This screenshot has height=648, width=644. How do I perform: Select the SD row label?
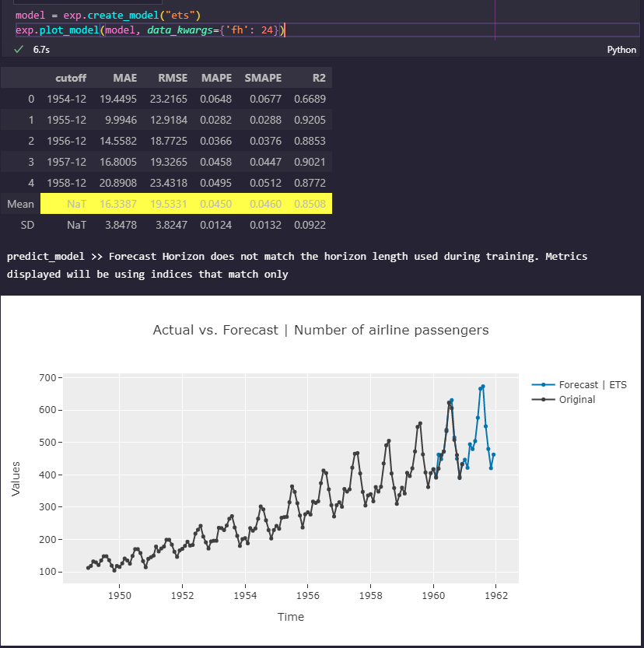[27, 225]
